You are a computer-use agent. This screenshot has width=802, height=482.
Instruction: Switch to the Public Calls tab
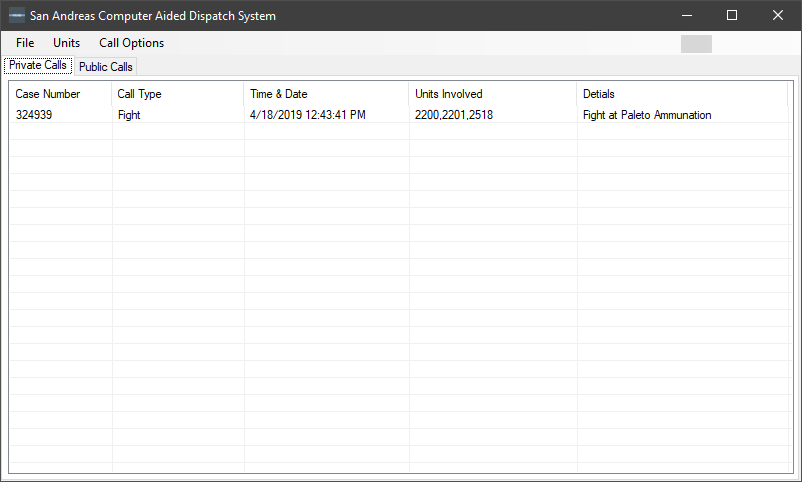pyautogui.click(x=106, y=67)
